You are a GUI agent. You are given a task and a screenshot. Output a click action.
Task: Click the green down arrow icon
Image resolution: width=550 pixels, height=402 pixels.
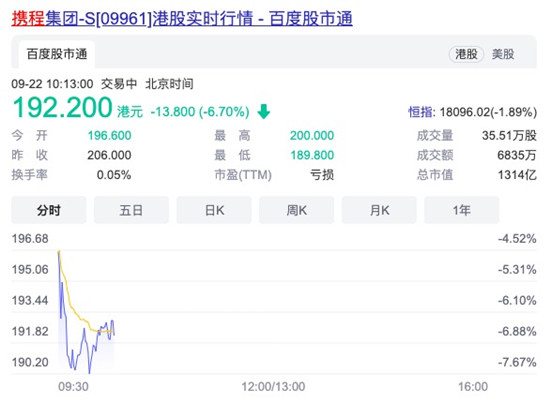263,112
